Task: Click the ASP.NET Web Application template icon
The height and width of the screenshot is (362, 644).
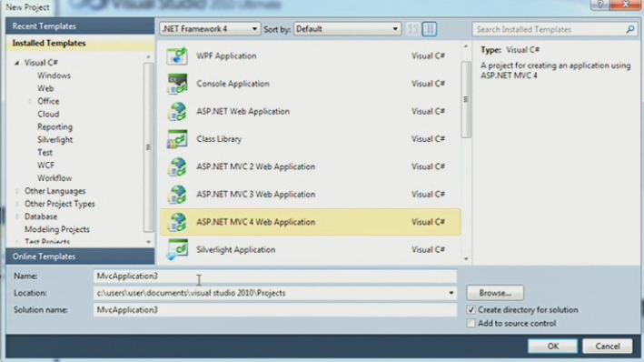Action: pos(177,112)
